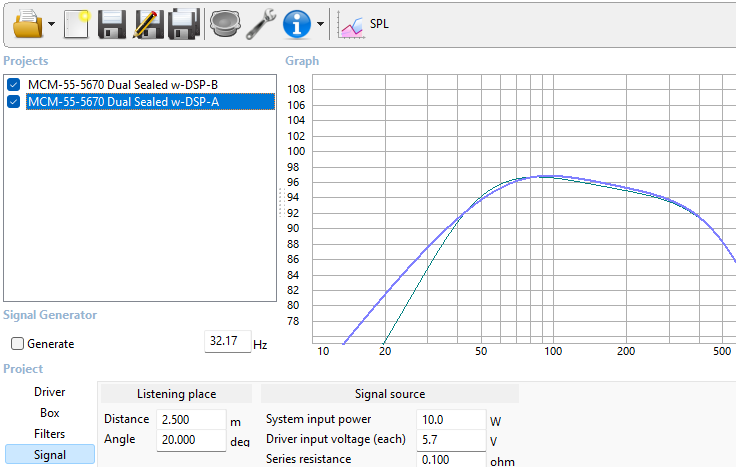Select the DSP-B project in list

[123, 84]
